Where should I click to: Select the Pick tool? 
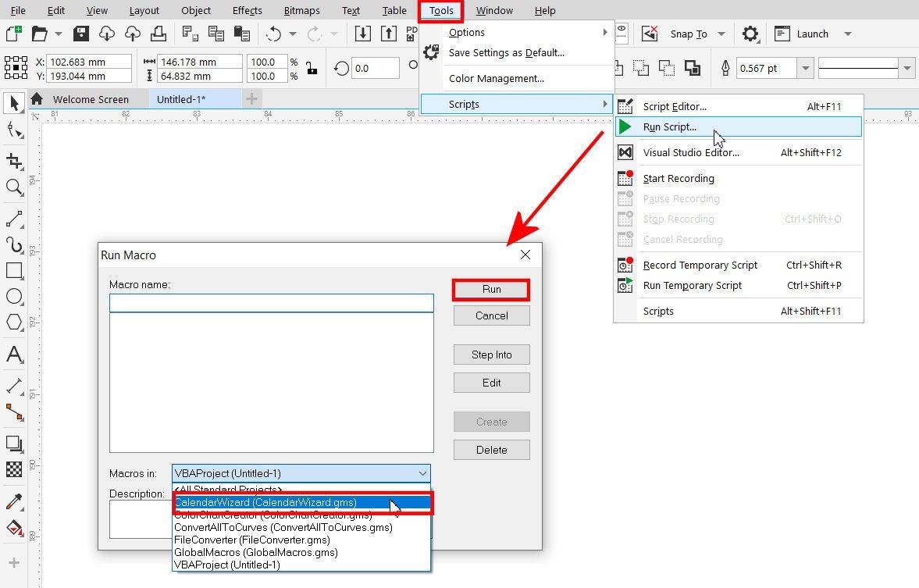[13, 103]
